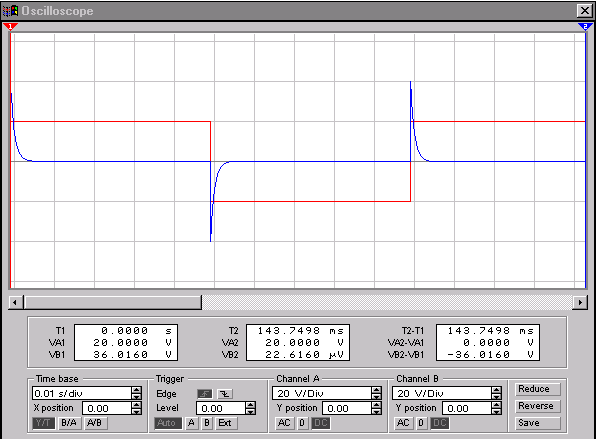Select the rising edge trigger icon

(204, 394)
